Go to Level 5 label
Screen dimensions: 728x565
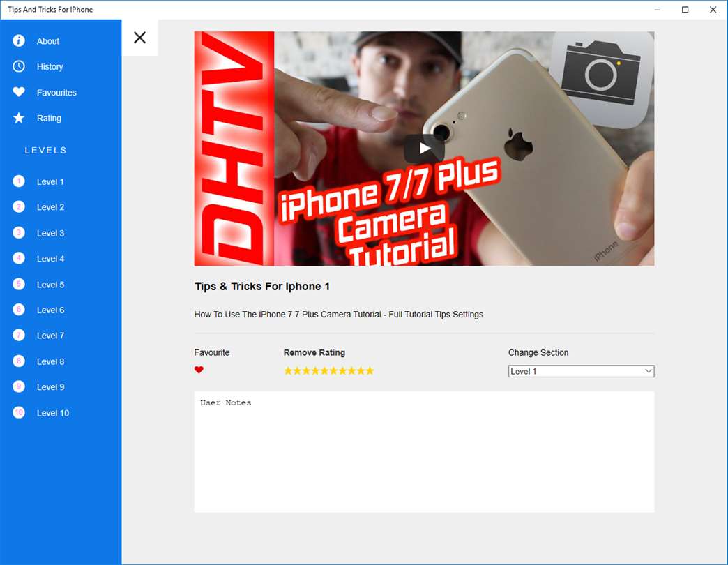tap(51, 285)
